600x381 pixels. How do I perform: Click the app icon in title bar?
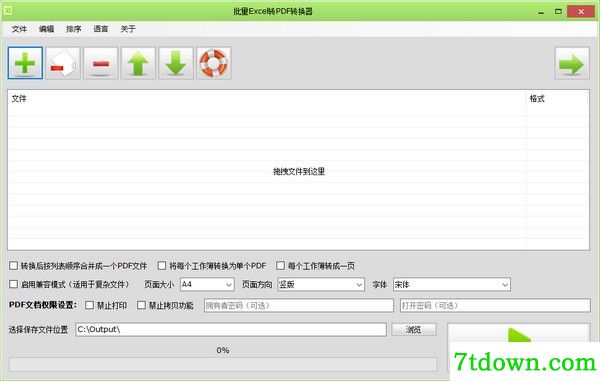tap(8, 11)
